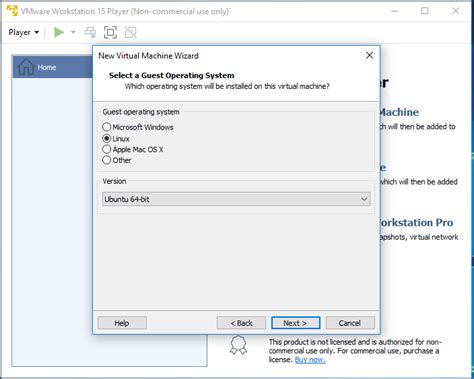Open the Buy now link
The width and height of the screenshot is (474, 379).
pyautogui.click(x=310, y=360)
